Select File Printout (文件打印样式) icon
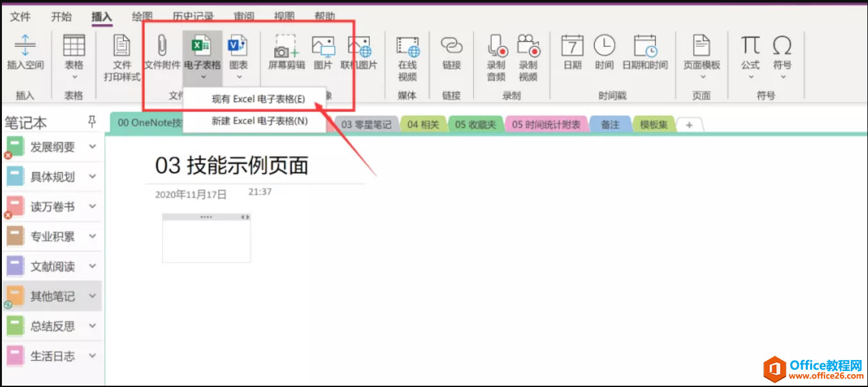 point(122,46)
